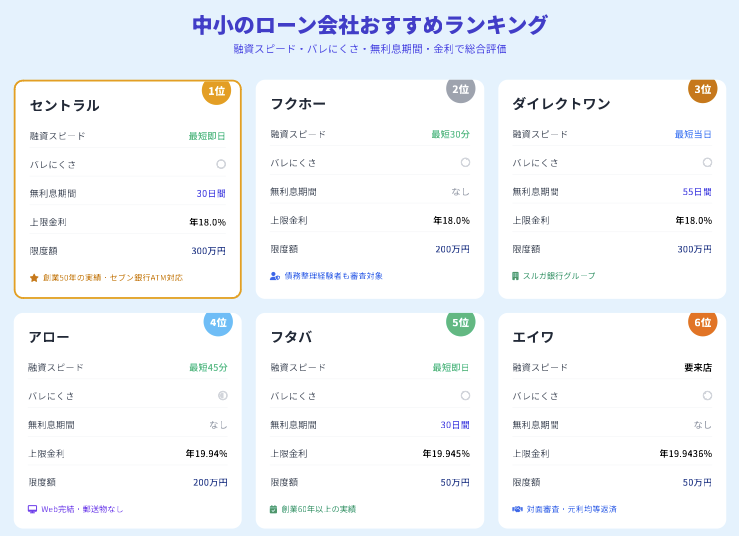Image resolution: width=739 pixels, height=536 pixels.
Task: Click 年19.945% in フタバ card
Action: coord(446,454)
